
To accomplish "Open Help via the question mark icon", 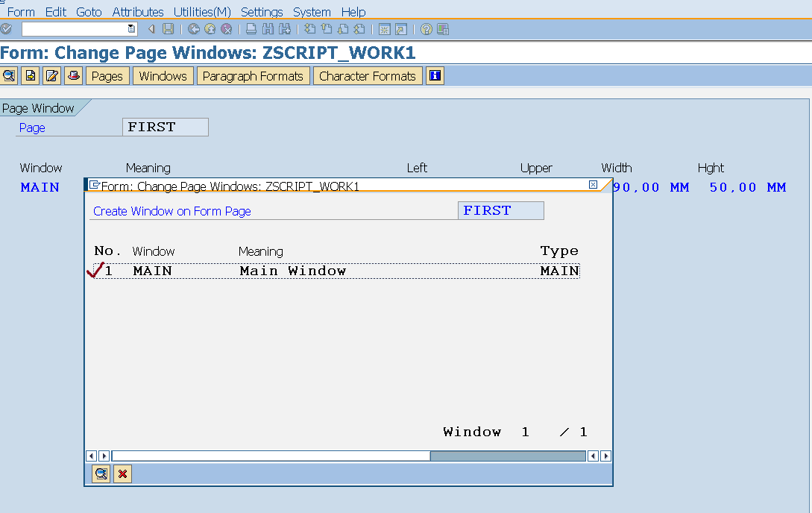I will 426,28.
